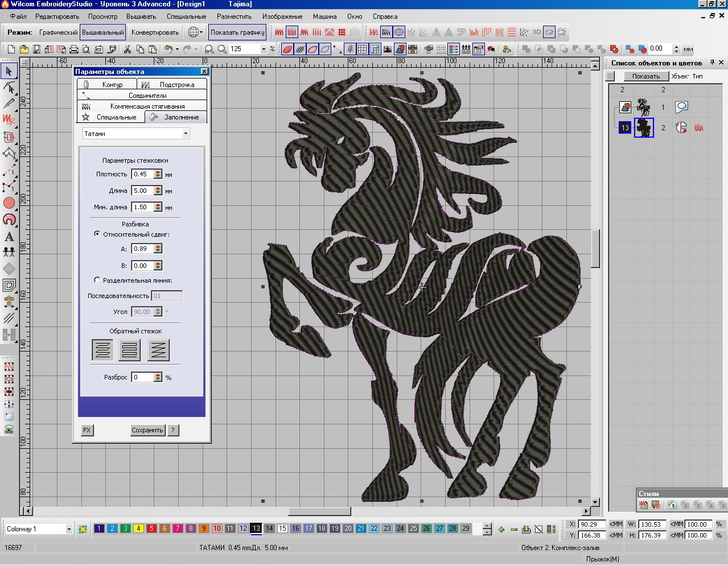Open the fill type 'Татами' dropdown
The image size is (728, 566).
click(x=186, y=134)
